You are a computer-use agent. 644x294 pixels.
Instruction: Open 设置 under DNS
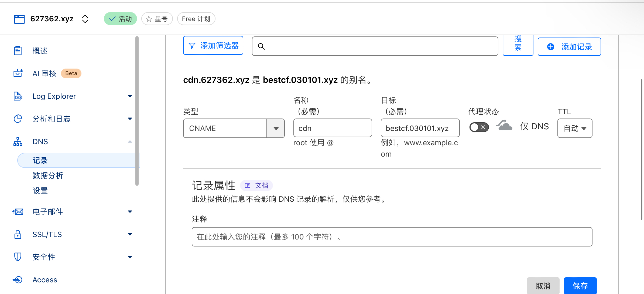coord(40,191)
